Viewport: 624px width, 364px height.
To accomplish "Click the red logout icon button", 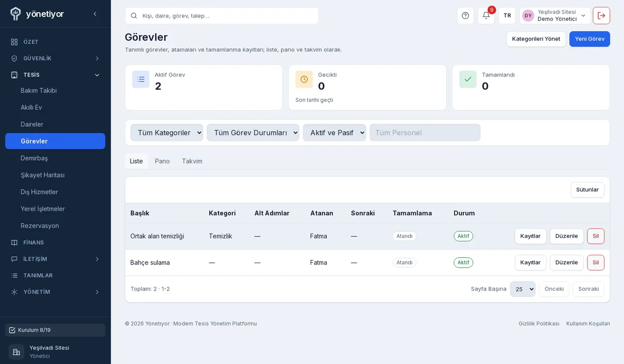I will (x=602, y=16).
